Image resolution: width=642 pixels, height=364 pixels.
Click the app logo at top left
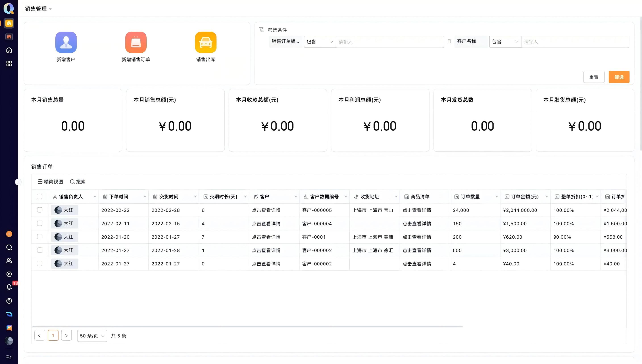(x=9, y=8)
